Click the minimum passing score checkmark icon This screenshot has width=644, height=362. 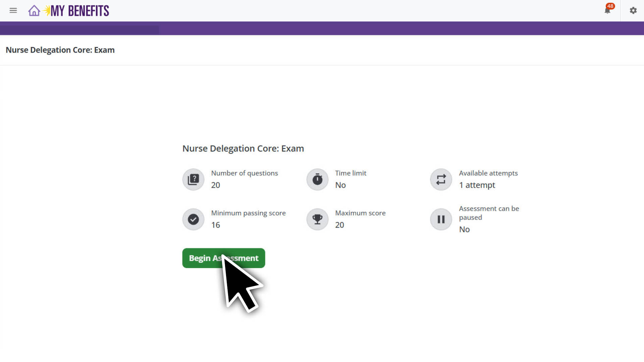tap(193, 219)
